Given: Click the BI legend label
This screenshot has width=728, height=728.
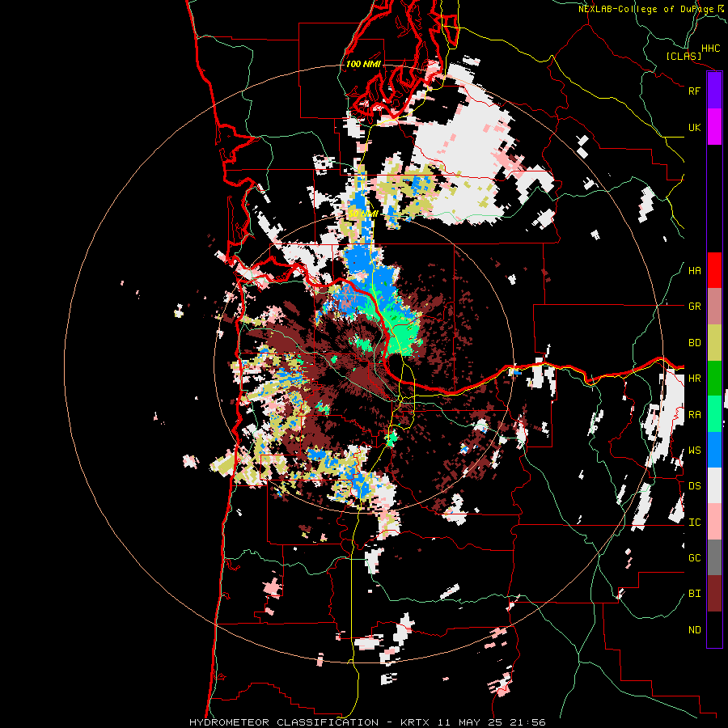Looking at the screenshot, I should coord(694,594).
